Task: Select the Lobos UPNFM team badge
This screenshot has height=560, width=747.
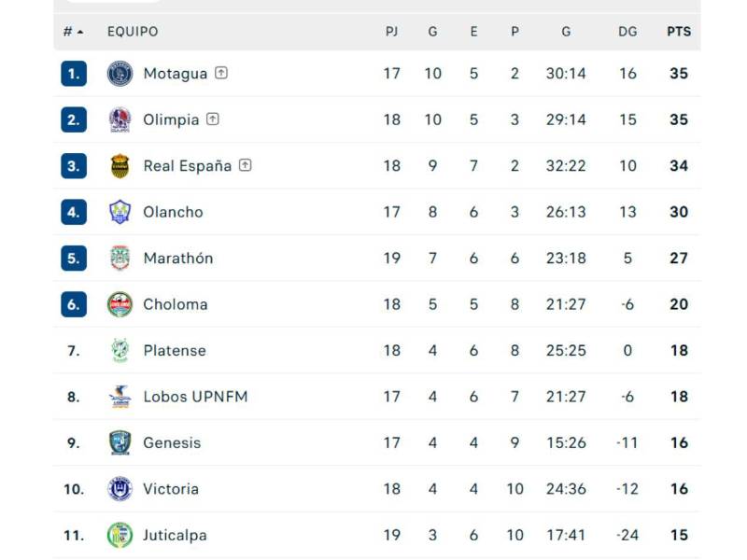Action: click(x=120, y=396)
